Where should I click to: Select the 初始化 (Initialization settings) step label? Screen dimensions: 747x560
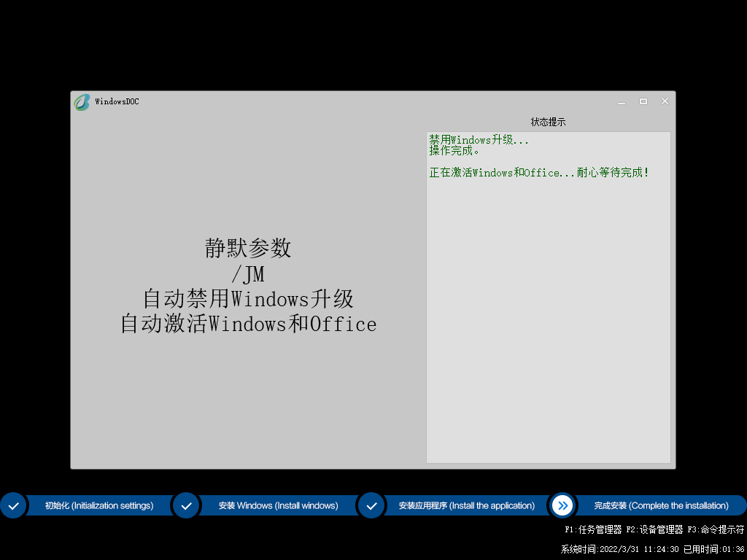(x=99, y=506)
